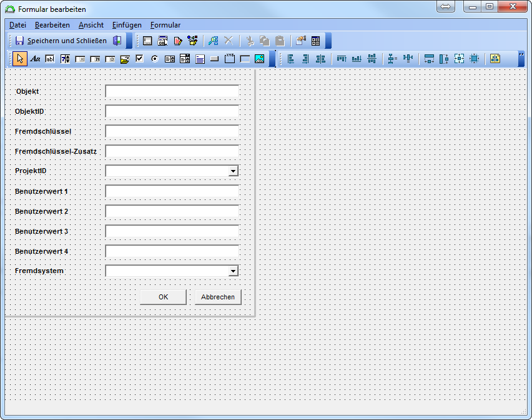Select the abl text field tool
Image resolution: width=532 pixels, height=420 pixels.
click(50, 59)
